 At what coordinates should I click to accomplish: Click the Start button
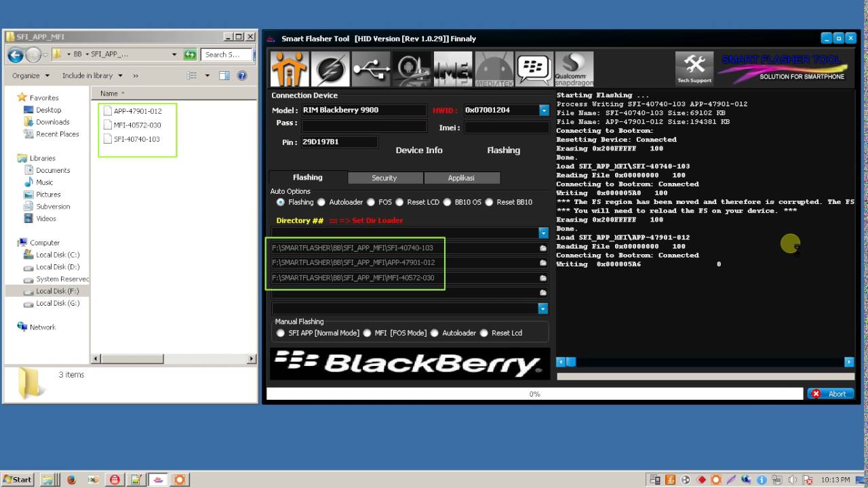pyautogui.click(x=18, y=479)
